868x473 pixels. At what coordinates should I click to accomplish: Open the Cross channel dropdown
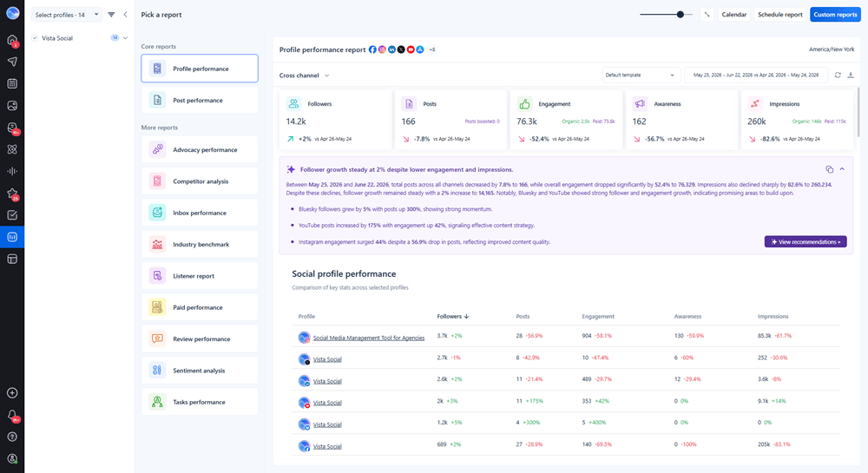point(305,76)
